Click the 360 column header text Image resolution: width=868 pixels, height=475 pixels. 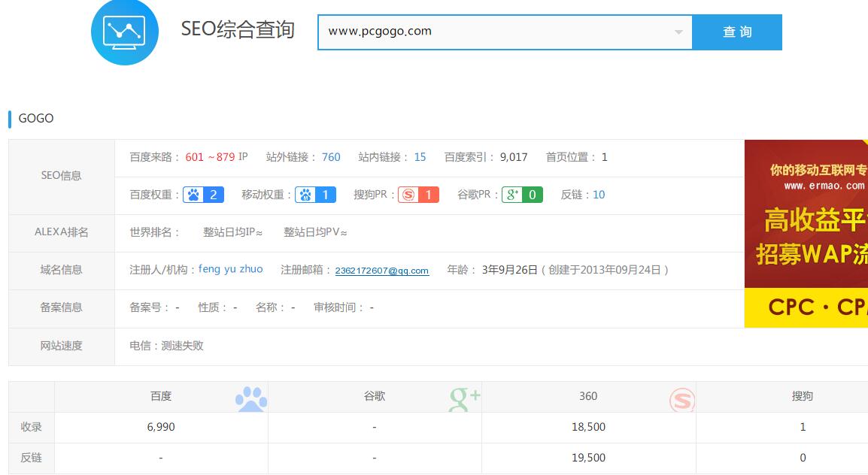(588, 396)
